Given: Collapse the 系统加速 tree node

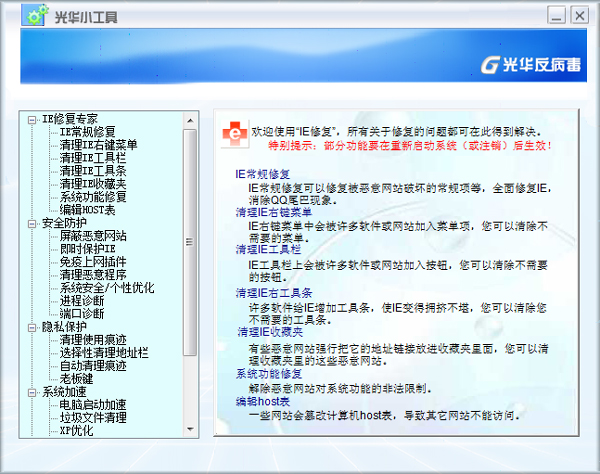Looking at the screenshot, I should (32, 393).
